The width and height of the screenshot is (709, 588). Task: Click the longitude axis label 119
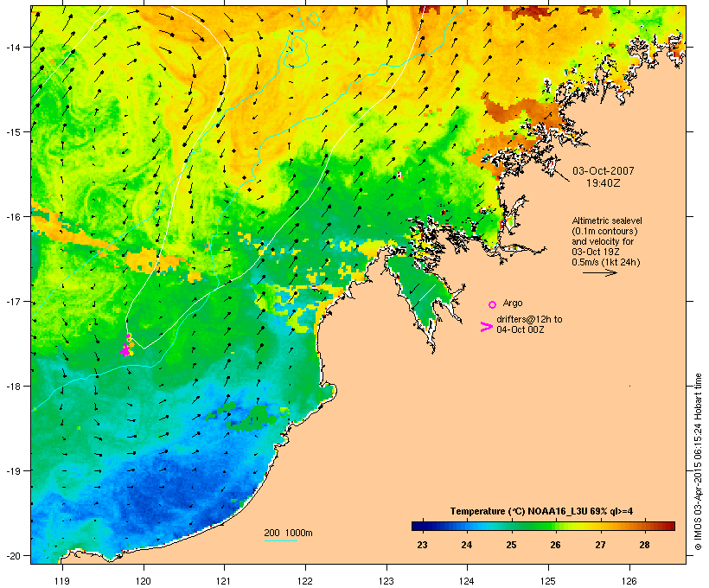pyautogui.click(x=62, y=581)
